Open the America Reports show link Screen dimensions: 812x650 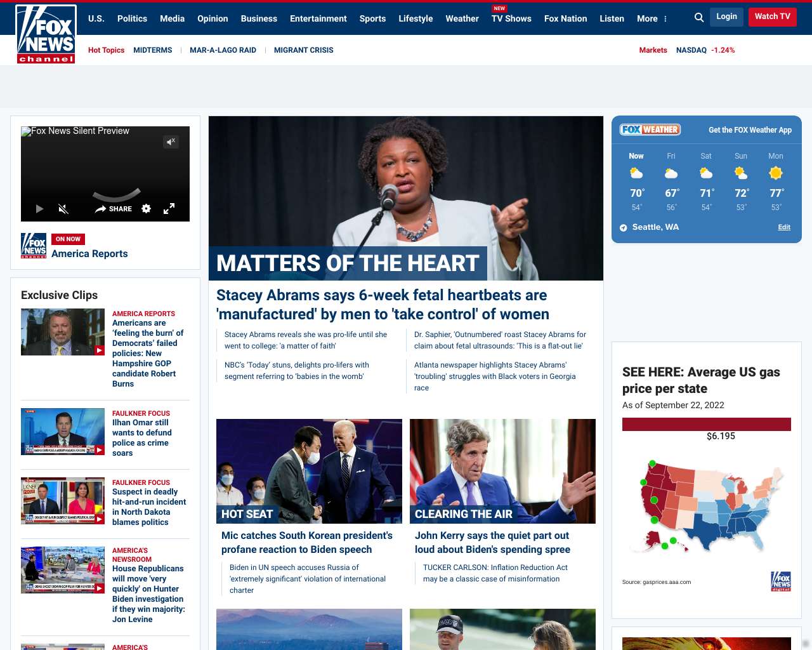pyautogui.click(x=89, y=254)
